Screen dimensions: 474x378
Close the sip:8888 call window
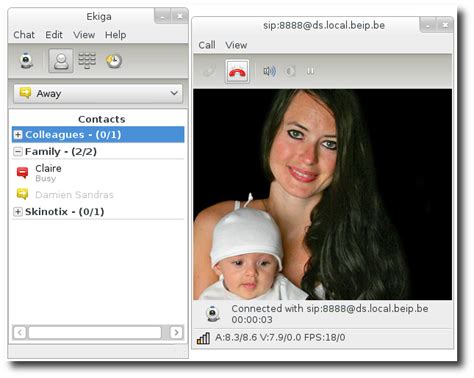click(445, 25)
